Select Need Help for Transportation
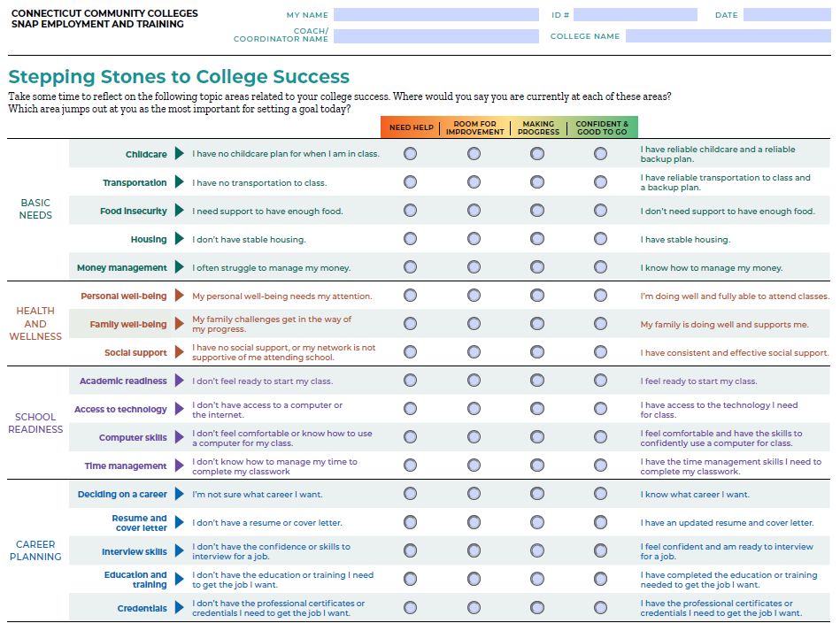Screen dimensions: 840x631 point(411,182)
